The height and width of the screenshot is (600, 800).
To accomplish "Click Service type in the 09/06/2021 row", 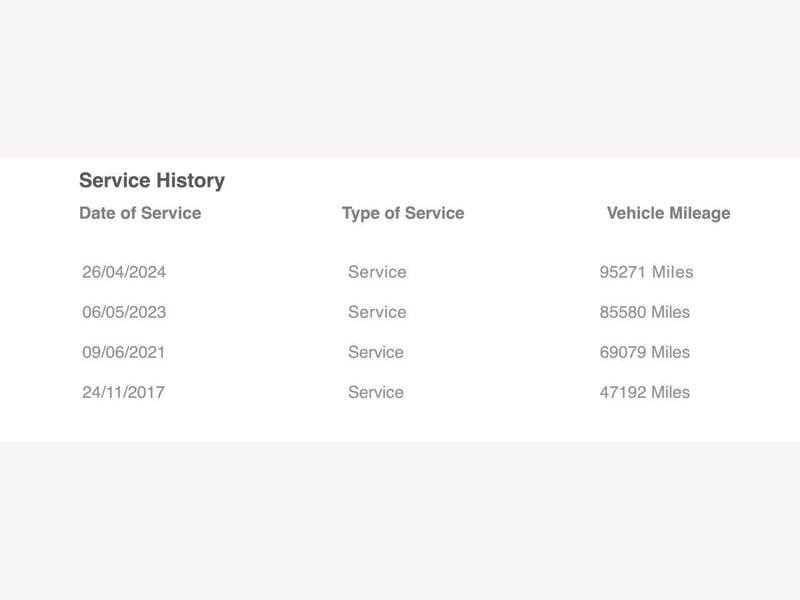I will (x=376, y=352).
